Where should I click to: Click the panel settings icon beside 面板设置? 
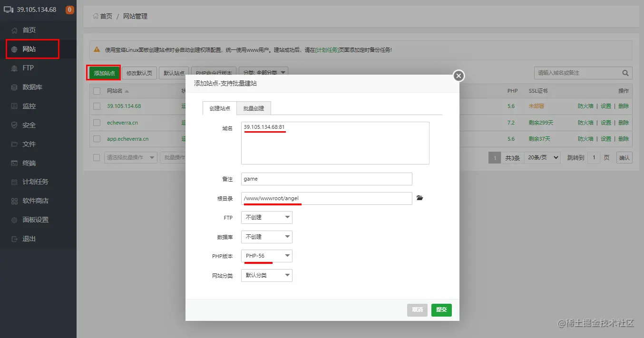pos(14,220)
